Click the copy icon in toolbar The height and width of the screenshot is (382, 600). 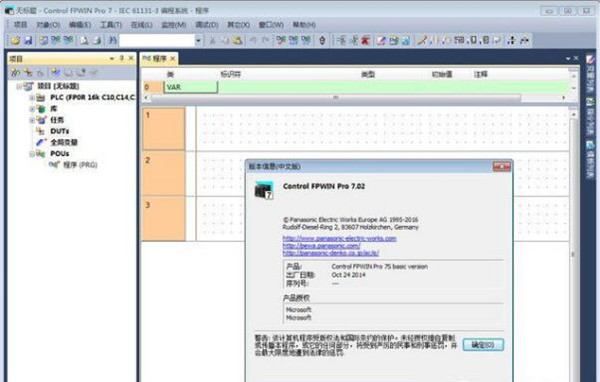pos(225,40)
